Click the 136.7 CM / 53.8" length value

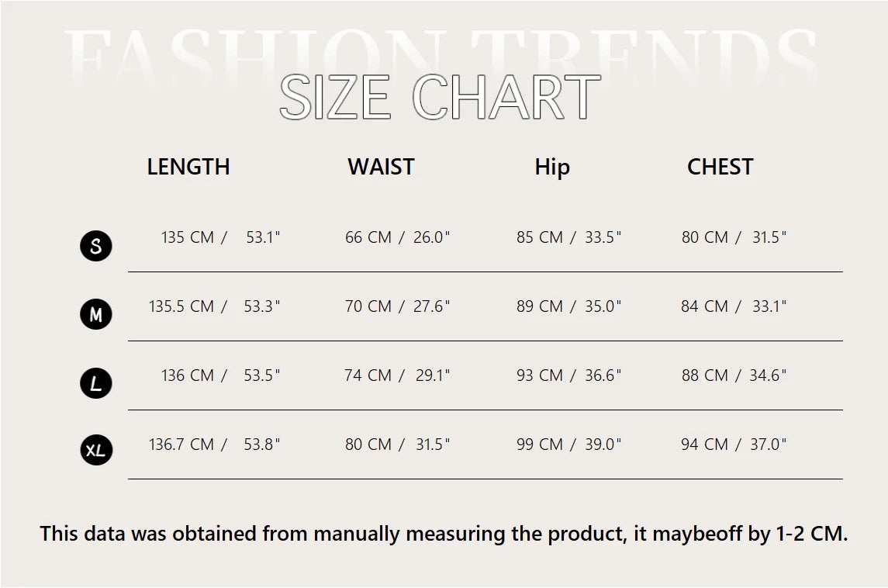tap(215, 444)
